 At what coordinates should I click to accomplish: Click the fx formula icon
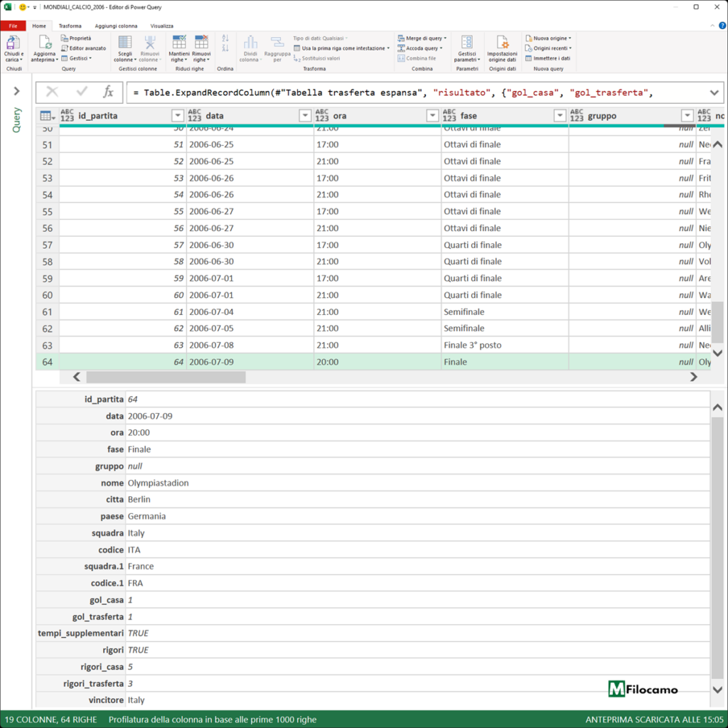[x=108, y=92]
